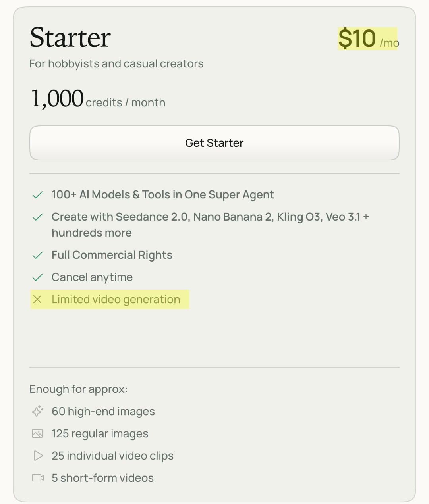This screenshot has width=429, height=504.
Task: Click the Get Starter button
Action: point(214,143)
